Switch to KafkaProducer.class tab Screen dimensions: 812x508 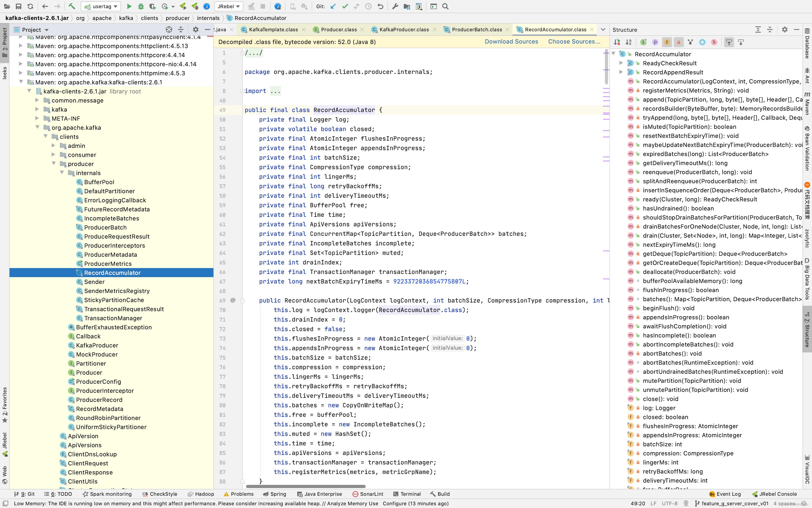coord(404,29)
